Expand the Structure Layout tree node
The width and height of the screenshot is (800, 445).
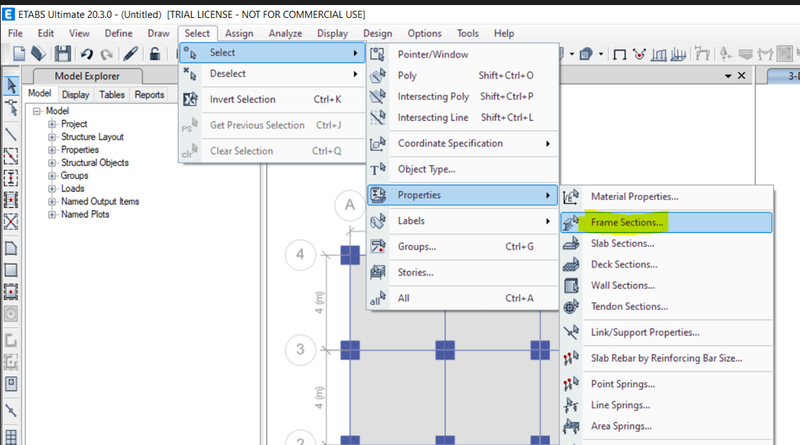[x=52, y=137]
